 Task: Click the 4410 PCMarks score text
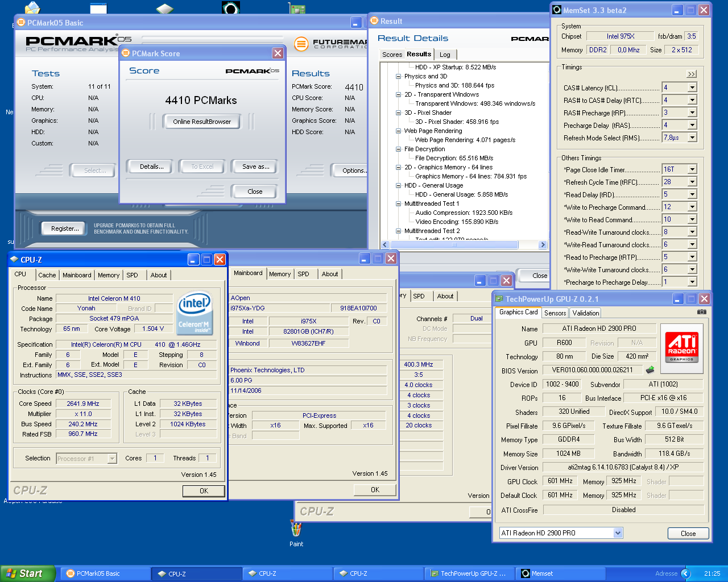[201, 101]
